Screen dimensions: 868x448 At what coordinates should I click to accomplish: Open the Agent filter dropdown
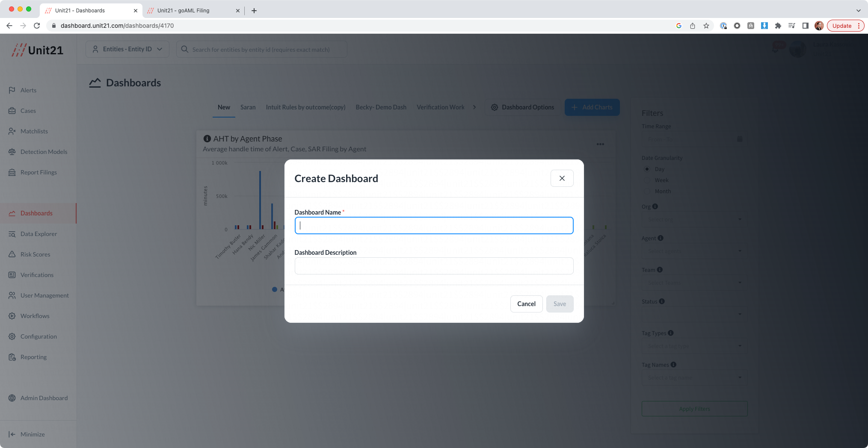(x=694, y=251)
